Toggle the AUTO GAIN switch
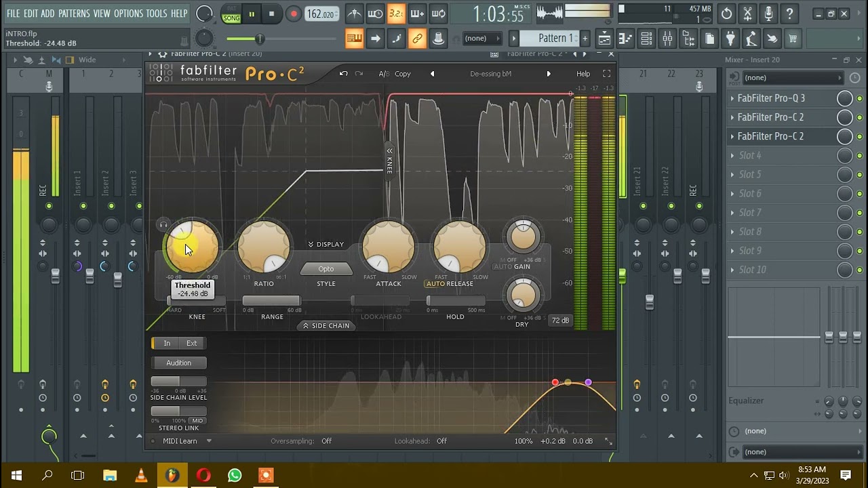868x488 pixels. pos(502,266)
